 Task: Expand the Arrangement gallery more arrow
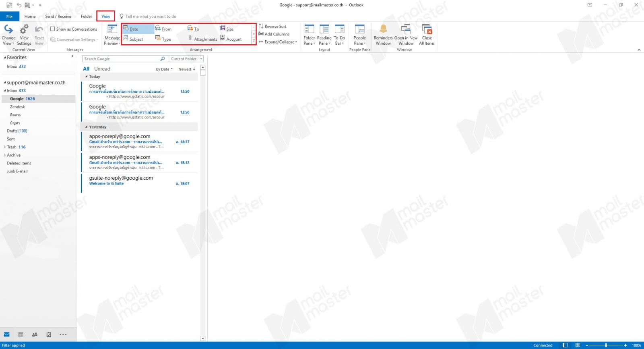pyautogui.click(x=254, y=41)
